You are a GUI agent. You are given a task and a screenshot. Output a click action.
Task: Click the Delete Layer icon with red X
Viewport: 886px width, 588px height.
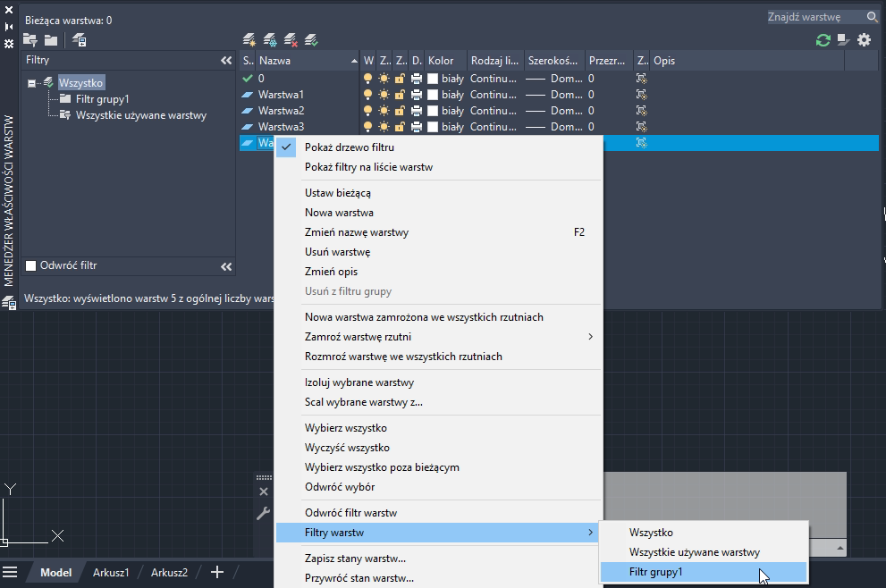tap(291, 40)
